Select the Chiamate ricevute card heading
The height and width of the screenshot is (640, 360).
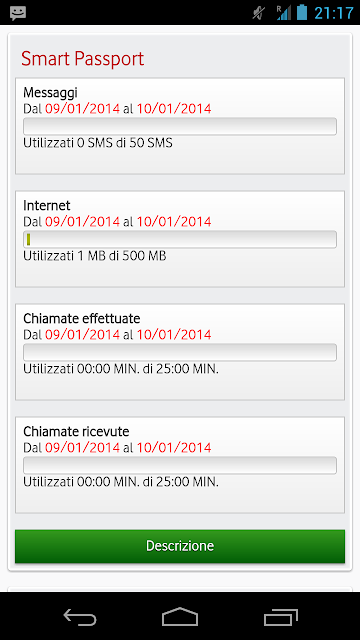pyautogui.click(x=76, y=431)
